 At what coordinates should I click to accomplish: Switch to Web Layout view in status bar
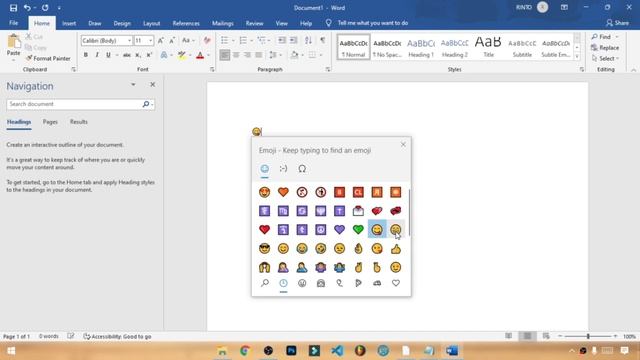[546, 336]
